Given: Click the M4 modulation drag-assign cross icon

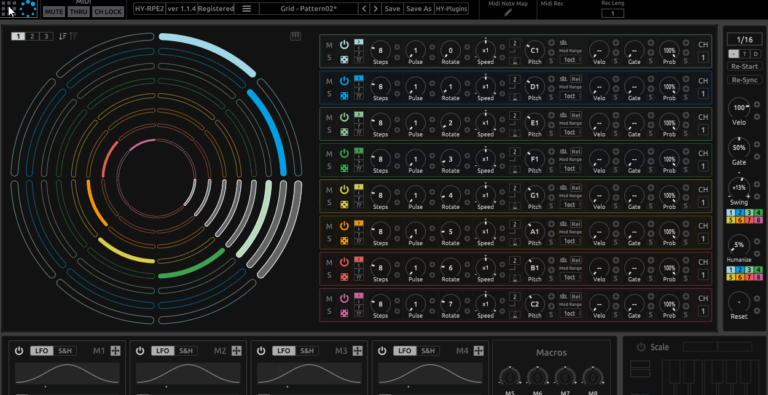Looking at the screenshot, I should point(479,350).
